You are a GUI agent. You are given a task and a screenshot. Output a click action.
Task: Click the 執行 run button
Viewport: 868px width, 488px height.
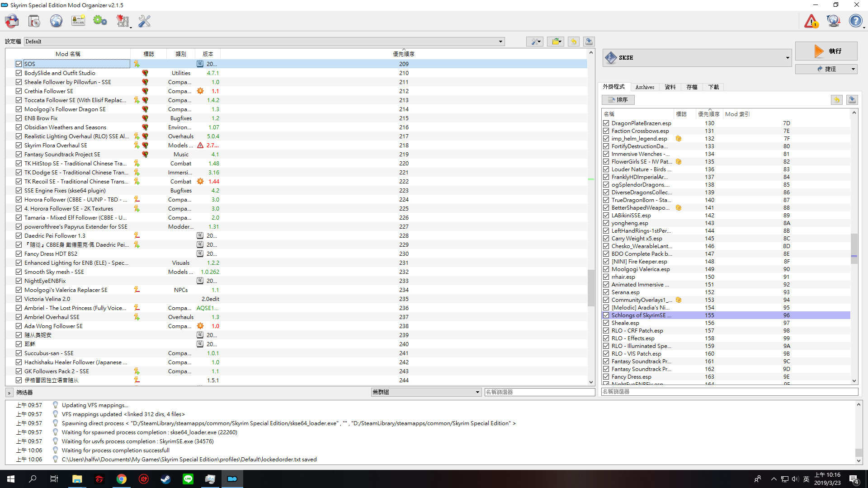coord(826,51)
